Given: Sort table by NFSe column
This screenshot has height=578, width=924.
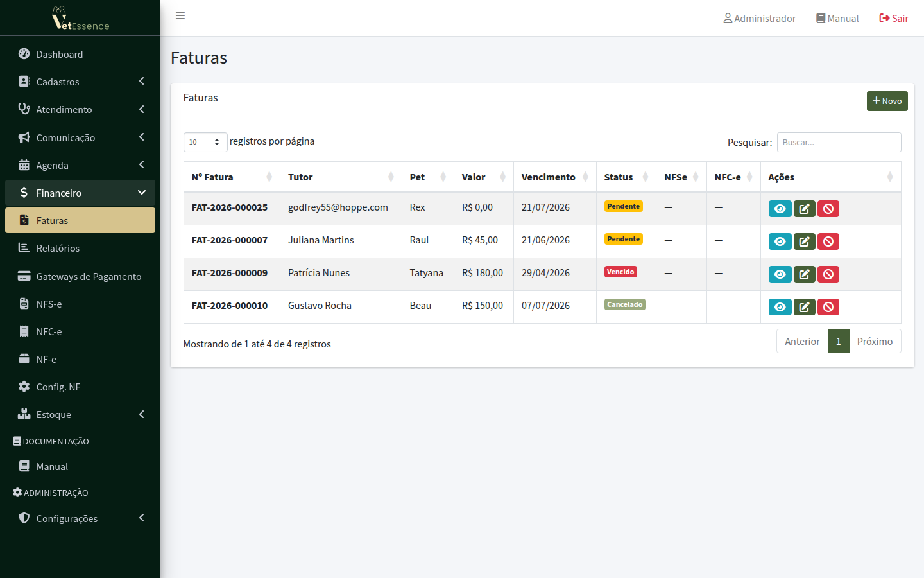Looking at the screenshot, I should click(x=681, y=177).
